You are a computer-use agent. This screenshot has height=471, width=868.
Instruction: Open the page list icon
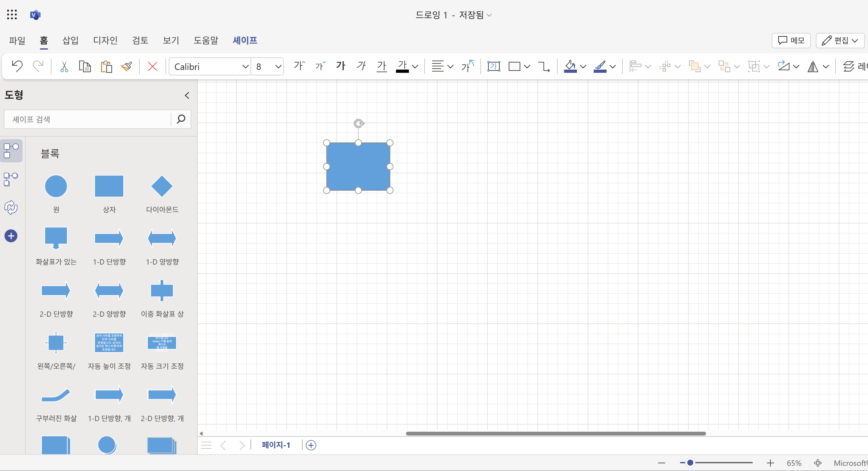[206, 445]
